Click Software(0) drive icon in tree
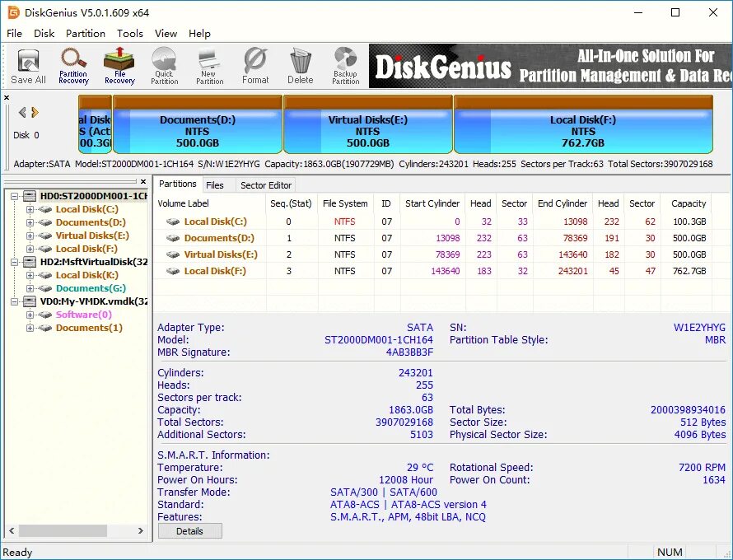Image resolution: width=733 pixels, height=560 pixels. (x=45, y=315)
